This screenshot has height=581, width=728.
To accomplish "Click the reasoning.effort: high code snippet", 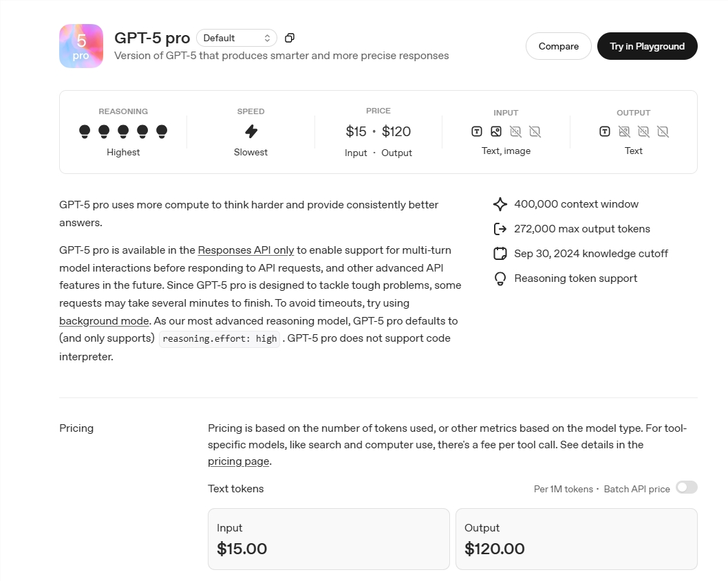I will [219, 338].
